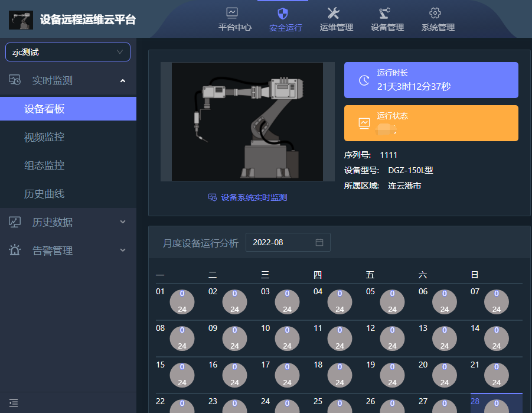Expand the 告警管理 menu chevron

pyautogui.click(x=123, y=251)
